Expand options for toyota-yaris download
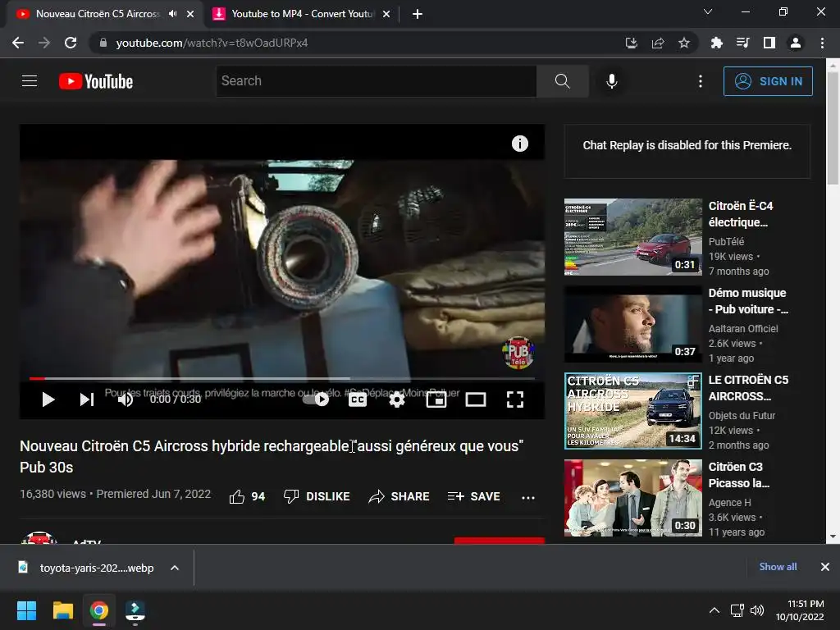 coord(175,568)
